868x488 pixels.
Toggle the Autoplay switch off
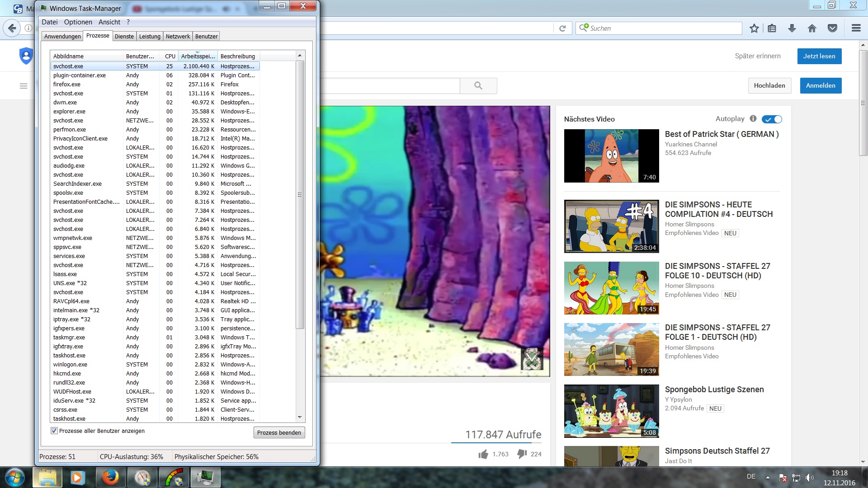pos(772,119)
